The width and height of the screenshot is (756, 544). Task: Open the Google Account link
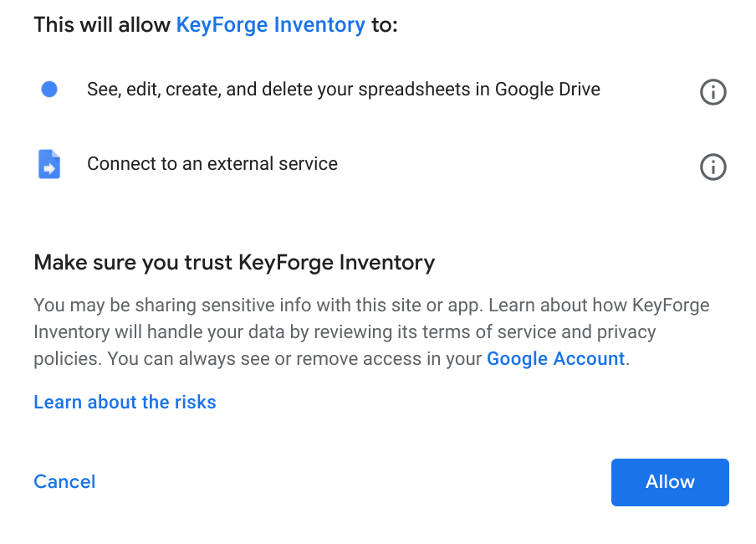pyautogui.click(x=555, y=359)
